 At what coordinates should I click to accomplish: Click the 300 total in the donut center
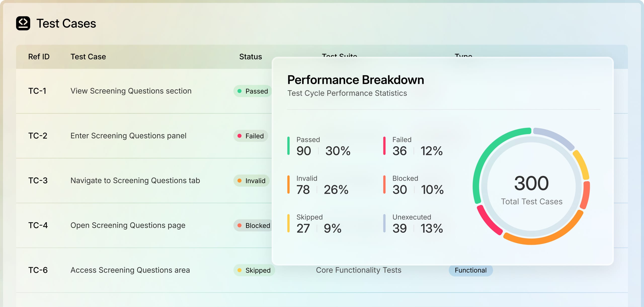click(531, 183)
